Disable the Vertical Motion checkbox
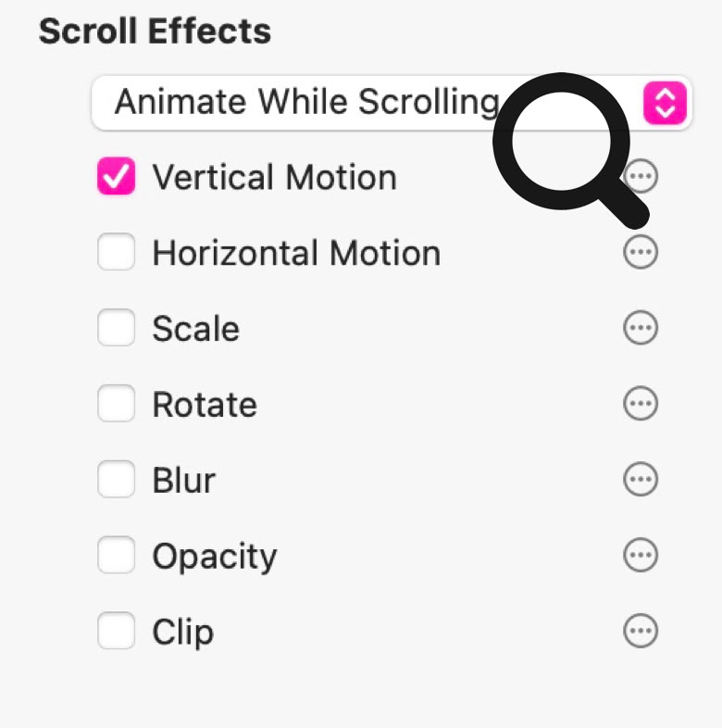The image size is (722, 728). (117, 176)
